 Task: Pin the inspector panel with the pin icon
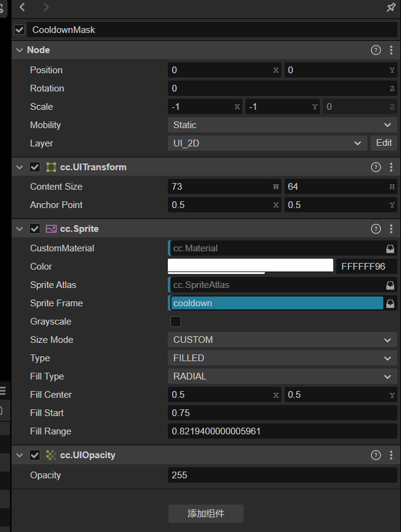tap(391, 7)
